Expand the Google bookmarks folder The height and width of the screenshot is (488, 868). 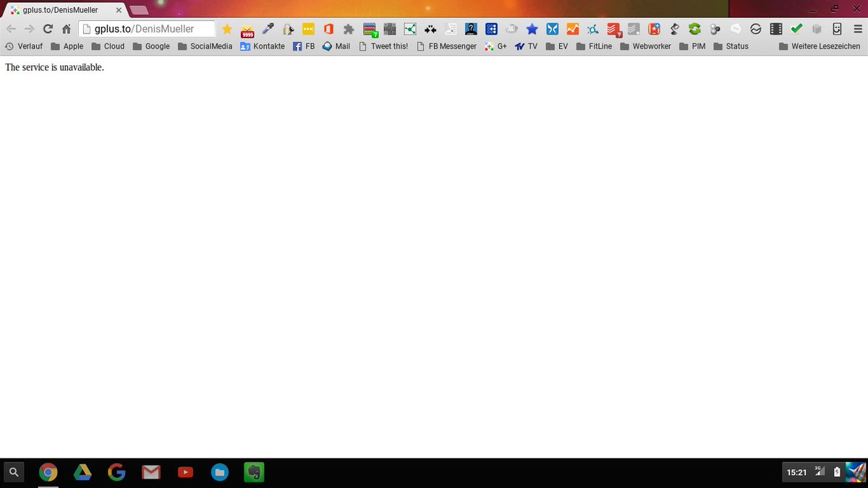(151, 46)
